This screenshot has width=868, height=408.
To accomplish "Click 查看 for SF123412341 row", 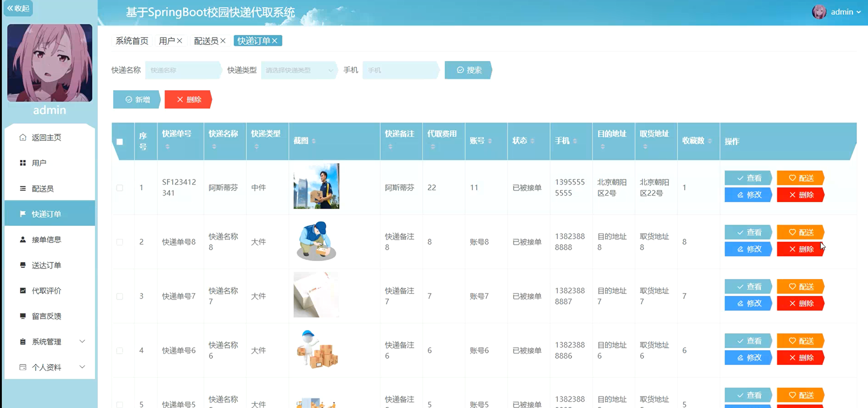I will 748,178.
